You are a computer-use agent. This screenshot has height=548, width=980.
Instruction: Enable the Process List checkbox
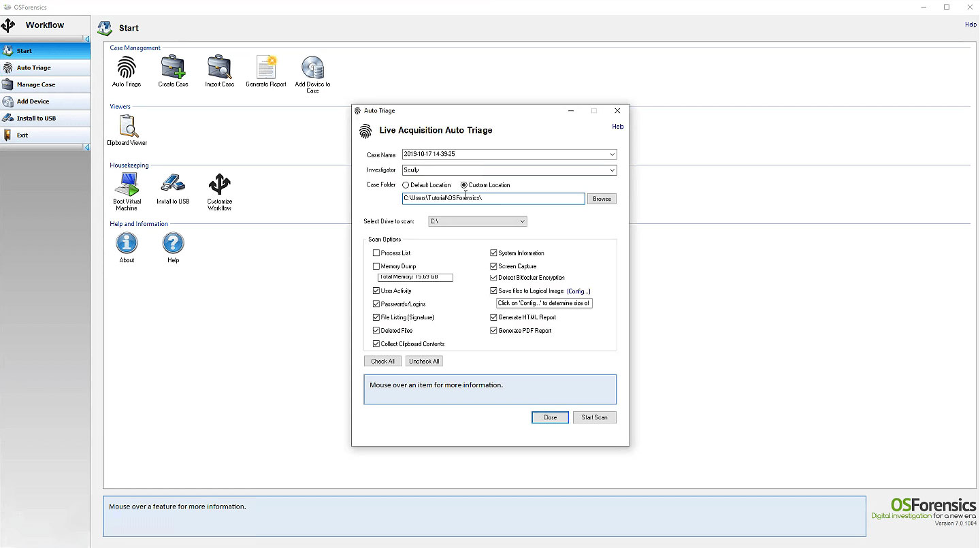tap(376, 253)
